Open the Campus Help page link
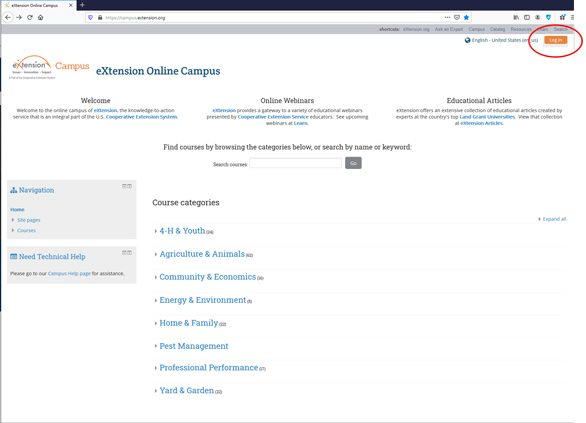Screen dimensions: 586x423 [x=69, y=274]
